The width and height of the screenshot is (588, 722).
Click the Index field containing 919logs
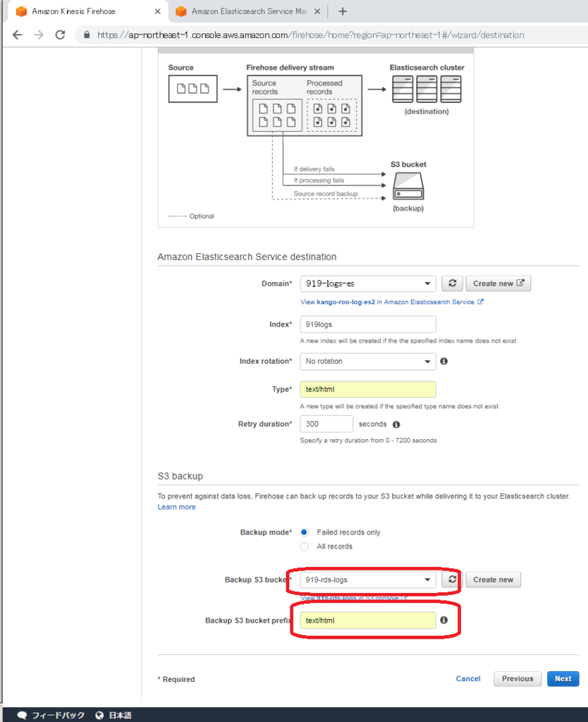368,324
